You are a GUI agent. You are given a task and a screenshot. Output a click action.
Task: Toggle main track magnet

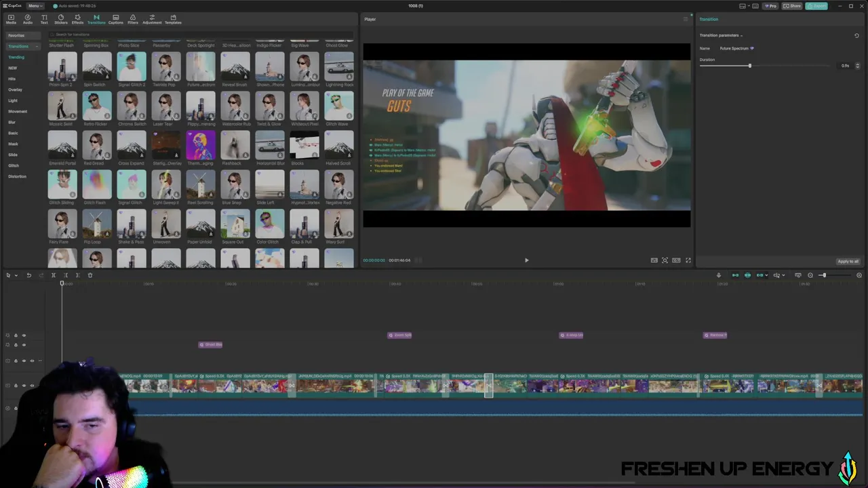(735, 275)
